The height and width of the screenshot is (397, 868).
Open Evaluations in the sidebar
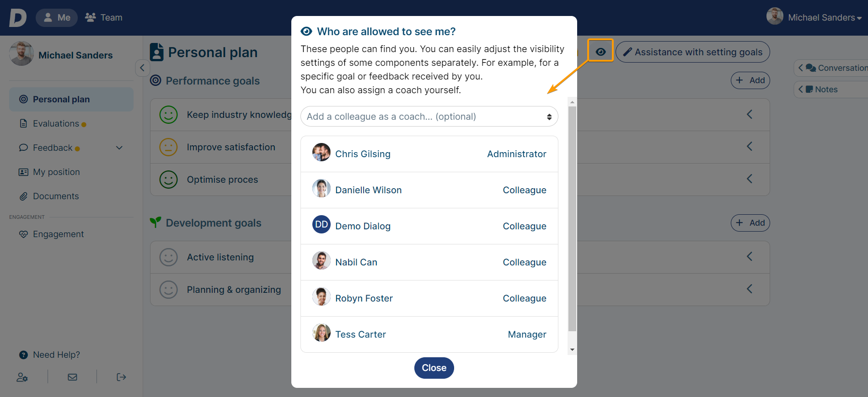pos(56,124)
